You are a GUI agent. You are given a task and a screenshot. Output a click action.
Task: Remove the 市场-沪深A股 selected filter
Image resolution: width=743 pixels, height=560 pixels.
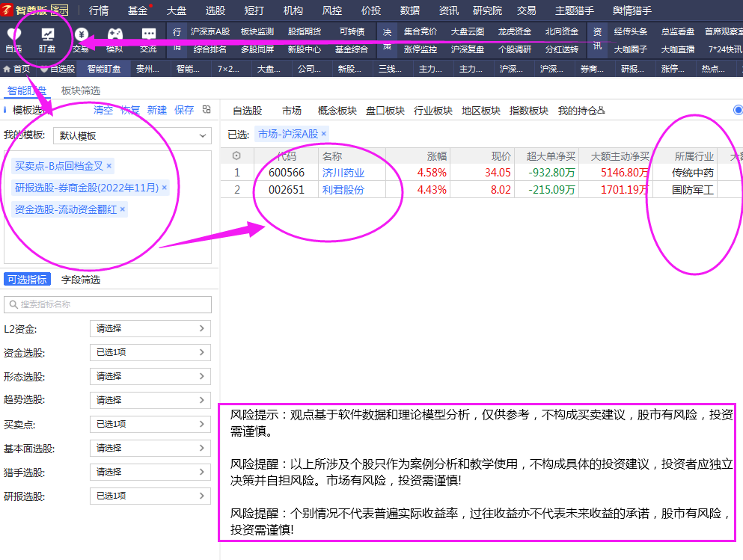point(324,134)
